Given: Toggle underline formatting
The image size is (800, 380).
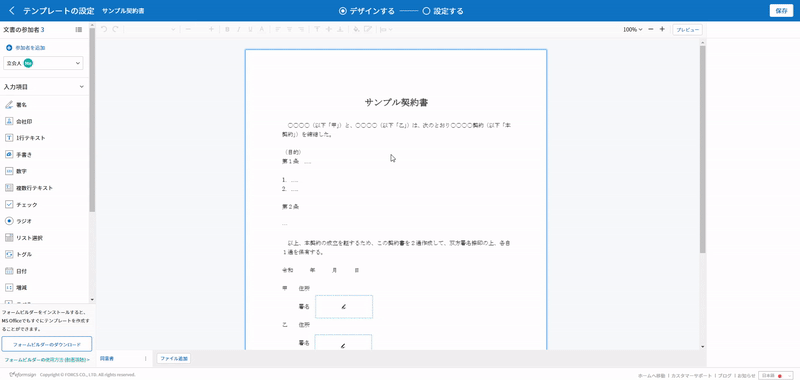Looking at the screenshot, I should point(250,29).
